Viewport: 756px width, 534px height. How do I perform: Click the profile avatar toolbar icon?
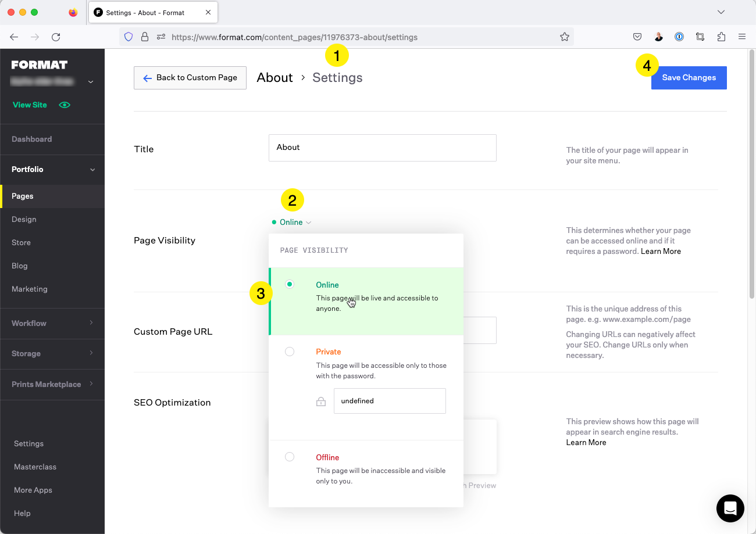click(x=658, y=37)
